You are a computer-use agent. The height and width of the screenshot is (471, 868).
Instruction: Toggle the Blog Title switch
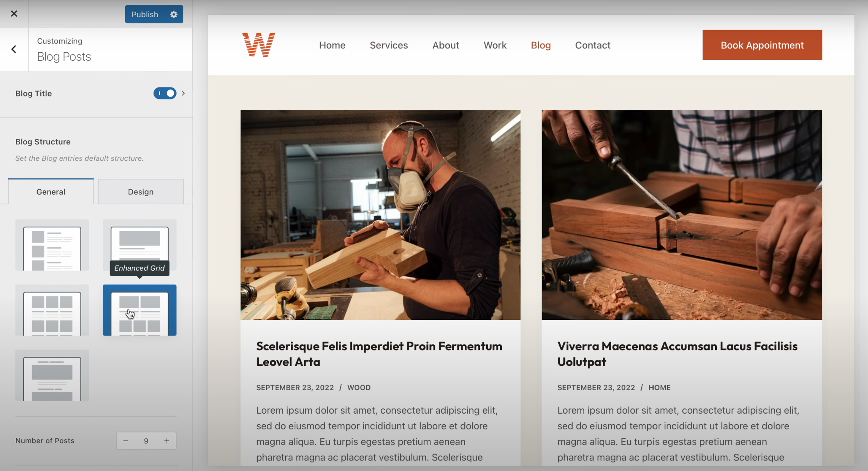pyautogui.click(x=165, y=93)
